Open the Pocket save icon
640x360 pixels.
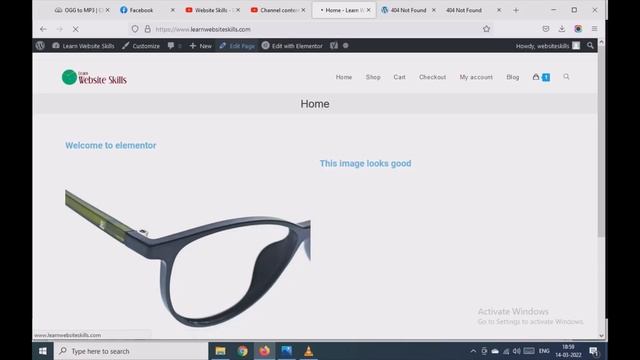(546, 29)
